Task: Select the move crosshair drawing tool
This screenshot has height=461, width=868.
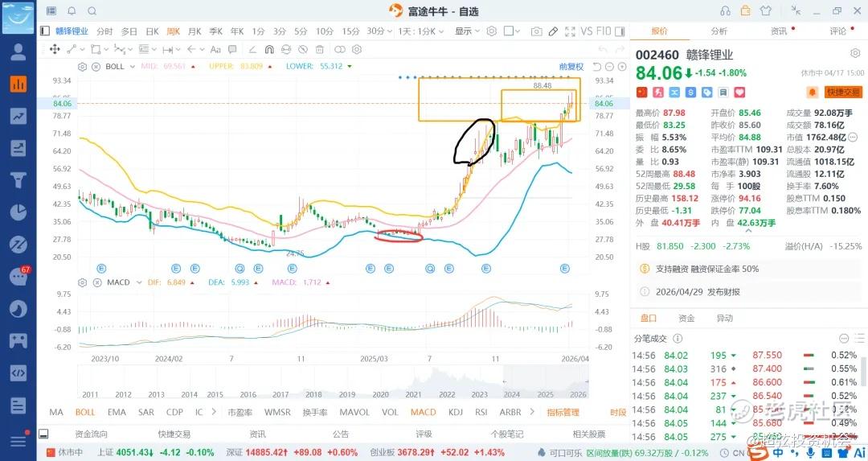Action: click(55, 49)
